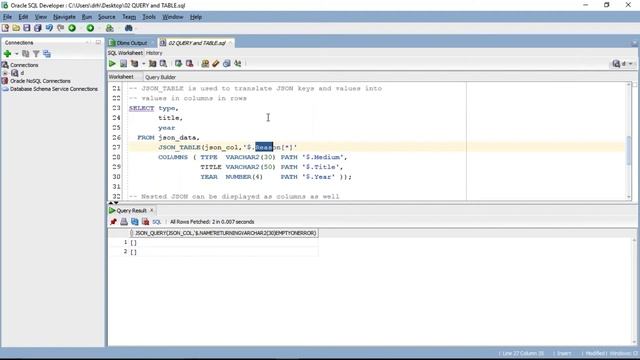Create a new file from main toolbar
640x360 pixels.
coord(5,28)
